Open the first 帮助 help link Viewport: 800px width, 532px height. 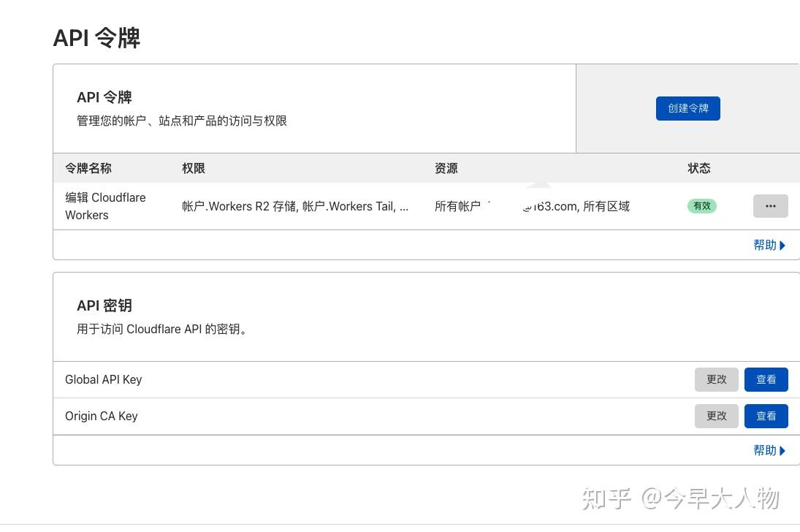coord(763,245)
